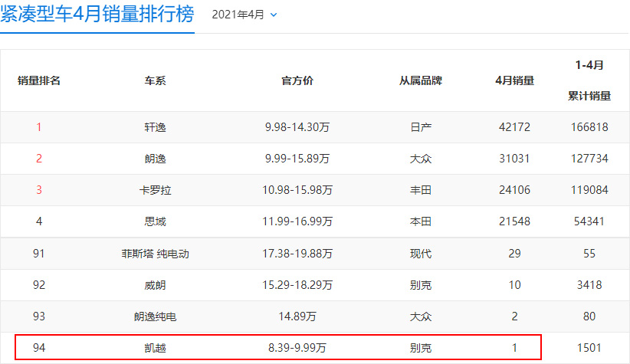Click the price 10.98-15.98万
Viewport: 630px width, 364px height.
tap(297, 190)
